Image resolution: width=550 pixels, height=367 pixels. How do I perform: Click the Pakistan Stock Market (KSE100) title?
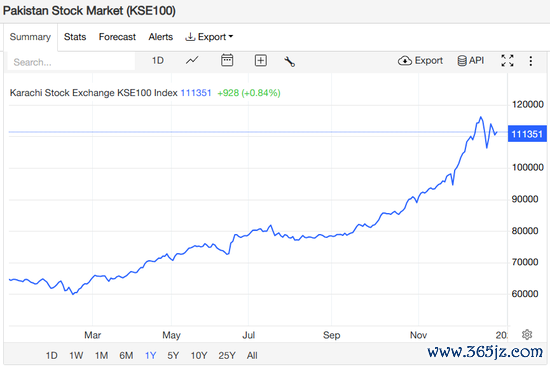pos(89,11)
